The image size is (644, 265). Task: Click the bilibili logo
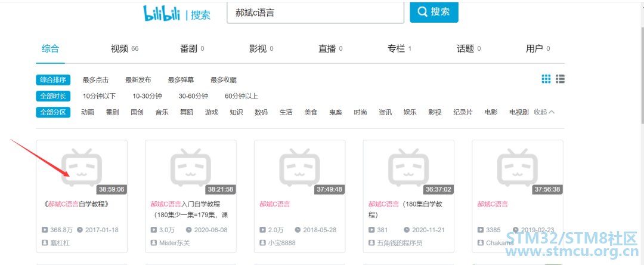pyautogui.click(x=162, y=13)
